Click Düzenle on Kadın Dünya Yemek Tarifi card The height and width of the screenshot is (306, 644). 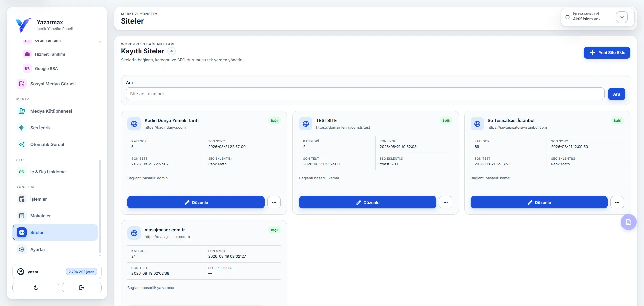click(196, 202)
